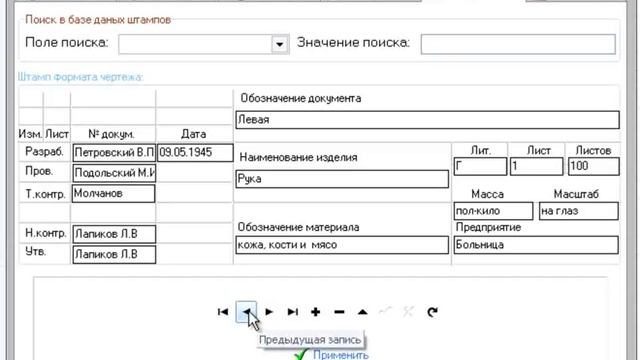This screenshot has width=640, height=360.
Task: Click the Пров. field Подольский М.И
Action: (x=114, y=173)
